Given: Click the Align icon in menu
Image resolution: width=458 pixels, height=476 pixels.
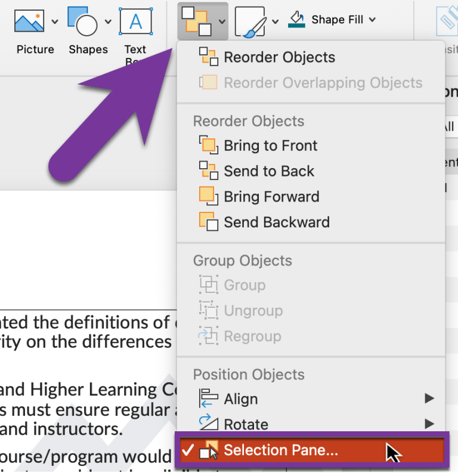Looking at the screenshot, I should coord(209,398).
